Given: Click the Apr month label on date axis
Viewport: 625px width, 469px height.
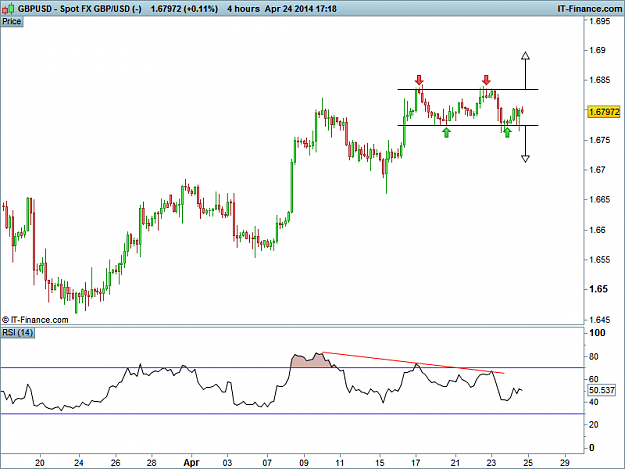Looking at the screenshot, I should click(191, 463).
